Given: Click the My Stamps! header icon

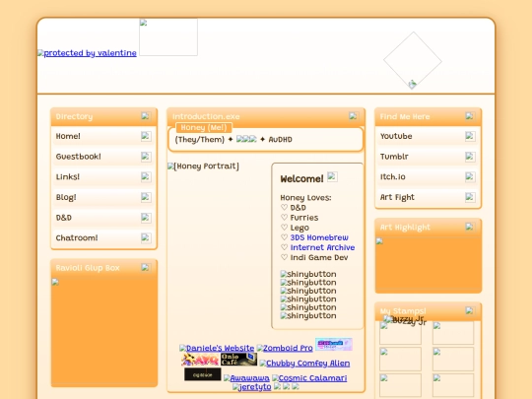Looking at the screenshot, I should 470,310.
